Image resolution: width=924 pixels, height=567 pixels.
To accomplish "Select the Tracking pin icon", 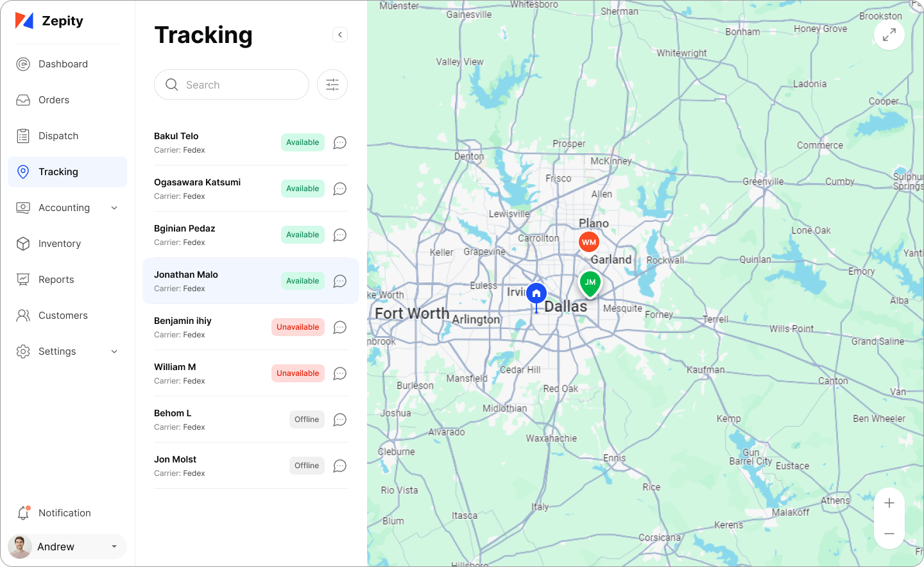I will [23, 171].
